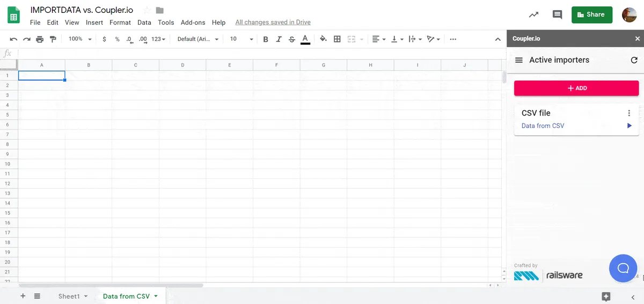
Task: Open the More toolbar options ellipsis
Action: [x=453, y=39]
